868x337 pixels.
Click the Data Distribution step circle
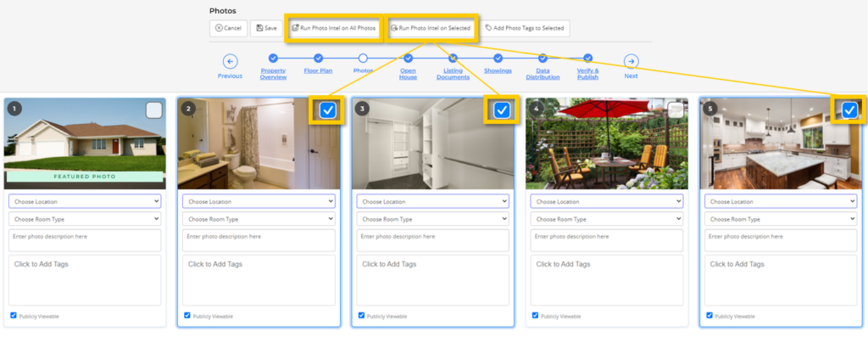[543, 58]
